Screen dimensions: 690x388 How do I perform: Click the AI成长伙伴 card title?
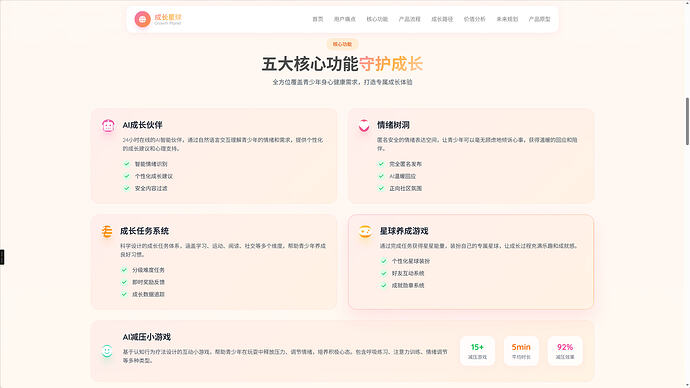[x=142, y=125]
